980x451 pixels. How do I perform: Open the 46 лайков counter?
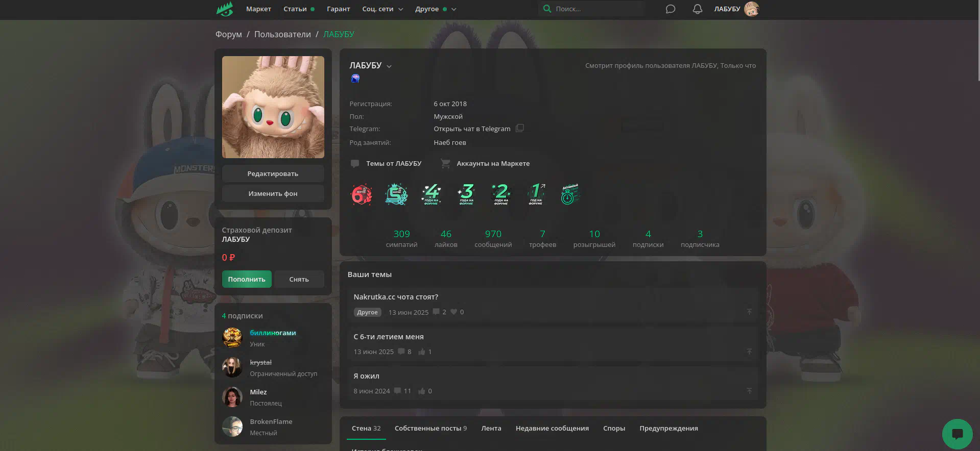(446, 238)
